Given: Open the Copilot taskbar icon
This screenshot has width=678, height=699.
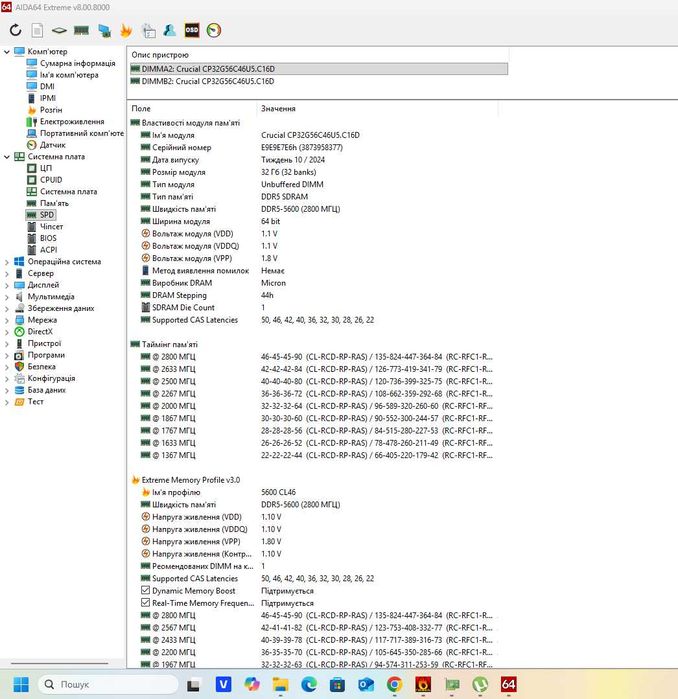Looking at the screenshot, I should point(252,684).
